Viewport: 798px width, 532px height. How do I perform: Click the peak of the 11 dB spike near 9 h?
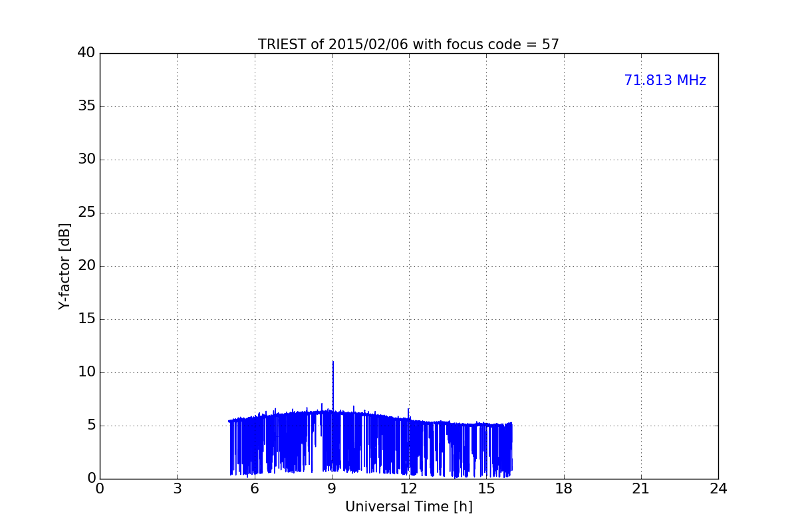[x=332, y=362]
